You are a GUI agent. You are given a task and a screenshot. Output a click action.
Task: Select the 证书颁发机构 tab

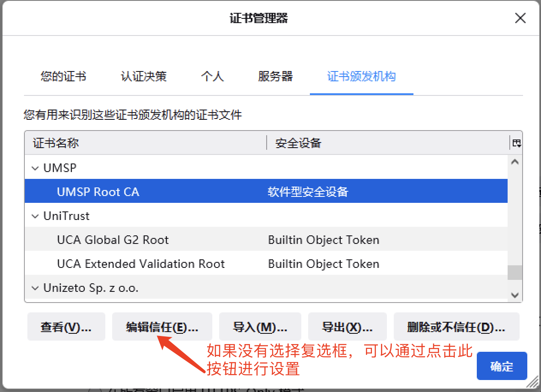tap(361, 77)
